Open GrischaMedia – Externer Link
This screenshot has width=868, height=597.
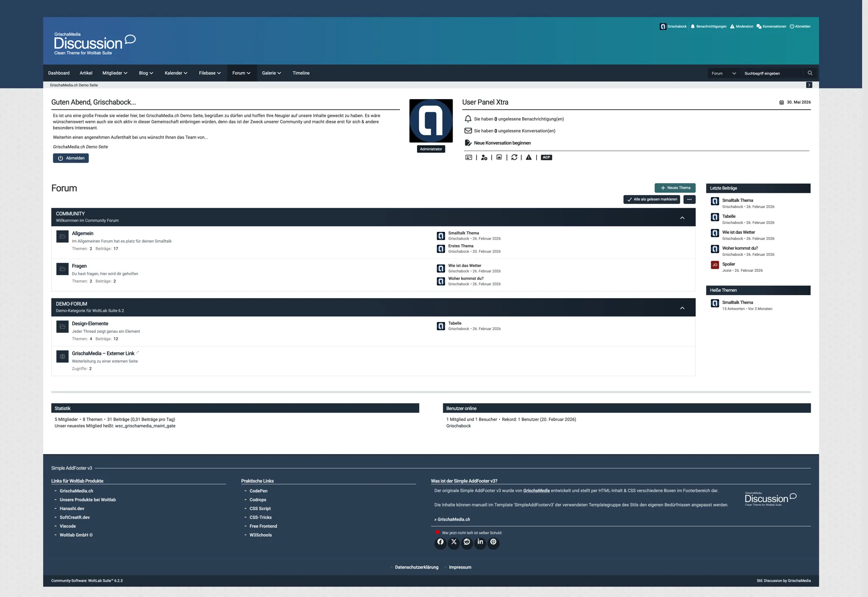pyautogui.click(x=103, y=353)
